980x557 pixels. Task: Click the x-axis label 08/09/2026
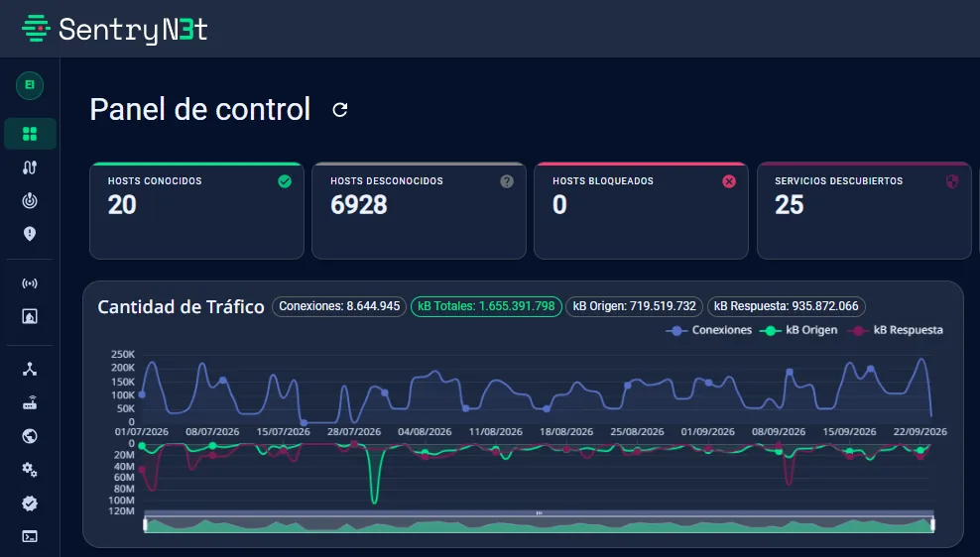click(x=778, y=432)
